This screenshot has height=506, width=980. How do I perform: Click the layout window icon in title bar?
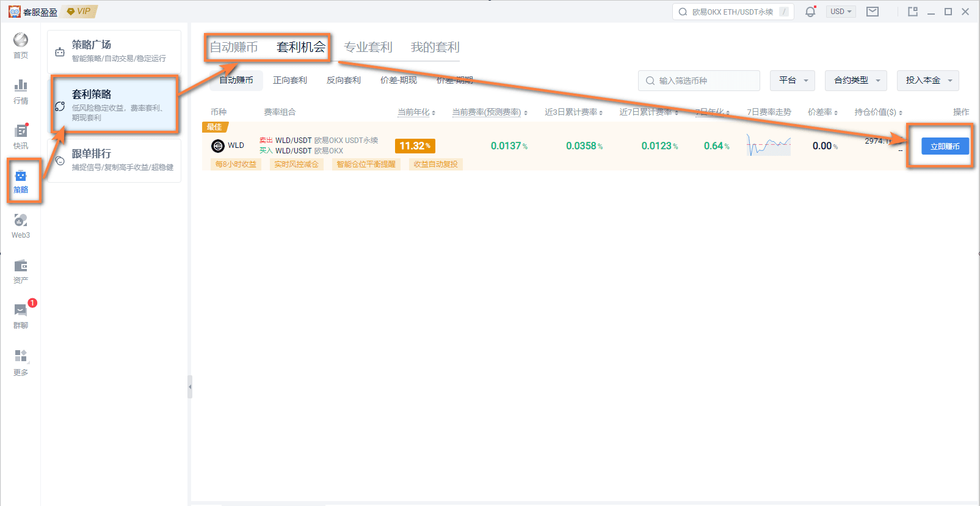[x=913, y=12]
